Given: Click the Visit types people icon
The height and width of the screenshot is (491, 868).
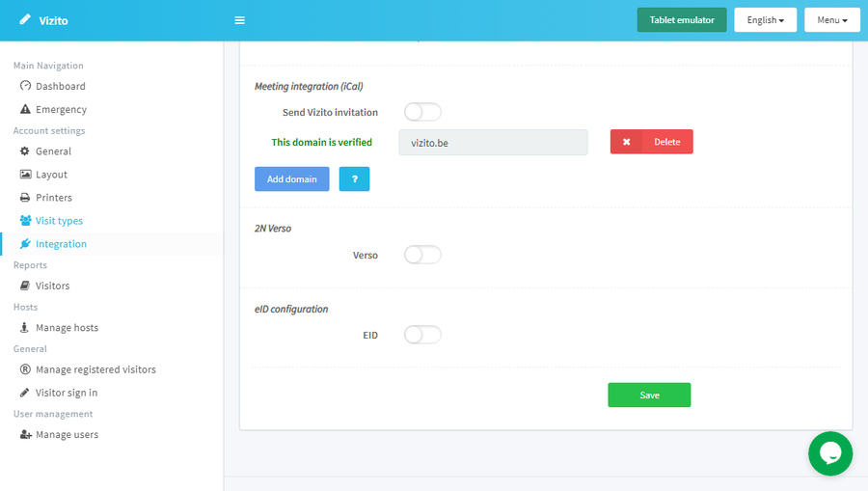Looking at the screenshot, I should pos(26,221).
